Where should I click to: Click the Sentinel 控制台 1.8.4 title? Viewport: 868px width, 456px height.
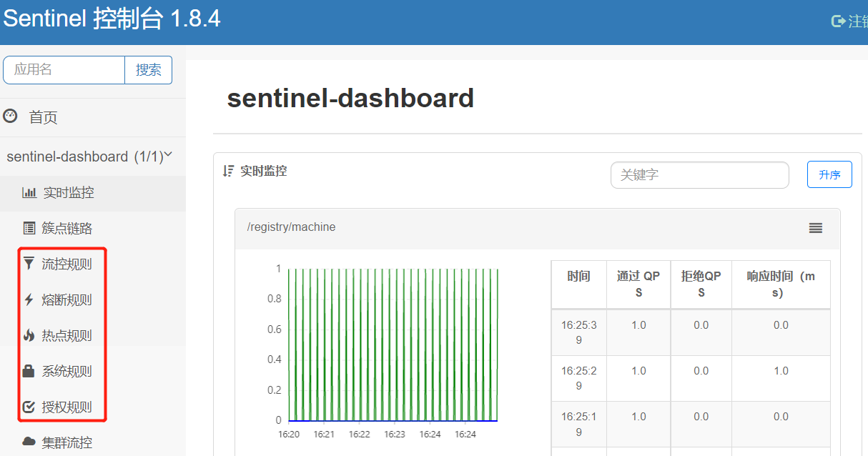click(x=112, y=19)
